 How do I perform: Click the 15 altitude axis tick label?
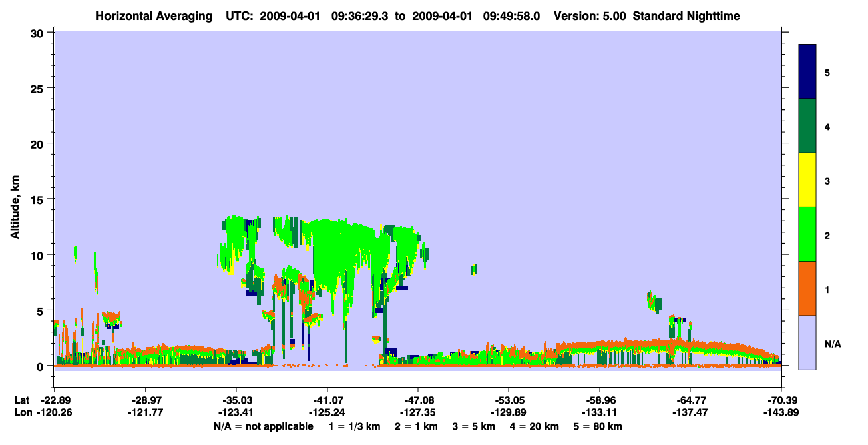pos(38,199)
